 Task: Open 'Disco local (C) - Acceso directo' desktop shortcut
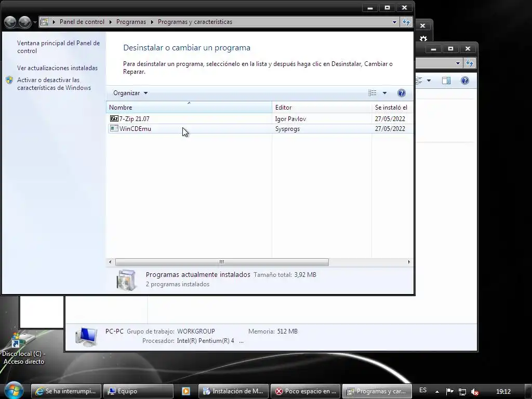click(23, 348)
